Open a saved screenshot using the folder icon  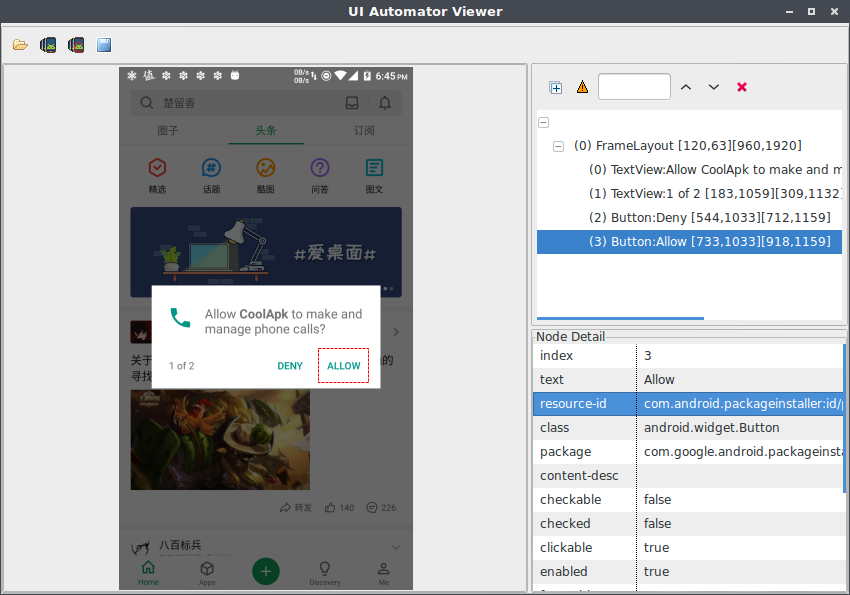click(19, 44)
